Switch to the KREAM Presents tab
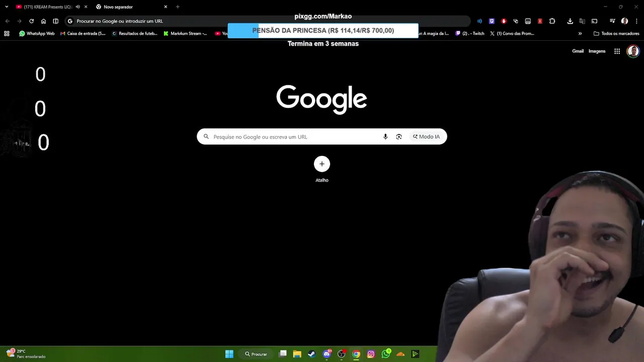Image resolution: width=644 pixels, height=362 pixels. pyautogui.click(x=48, y=7)
